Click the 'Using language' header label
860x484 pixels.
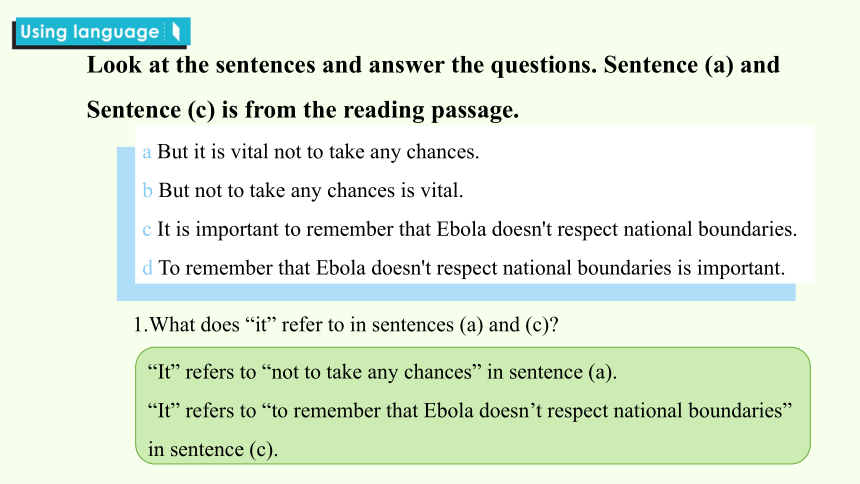(90, 32)
